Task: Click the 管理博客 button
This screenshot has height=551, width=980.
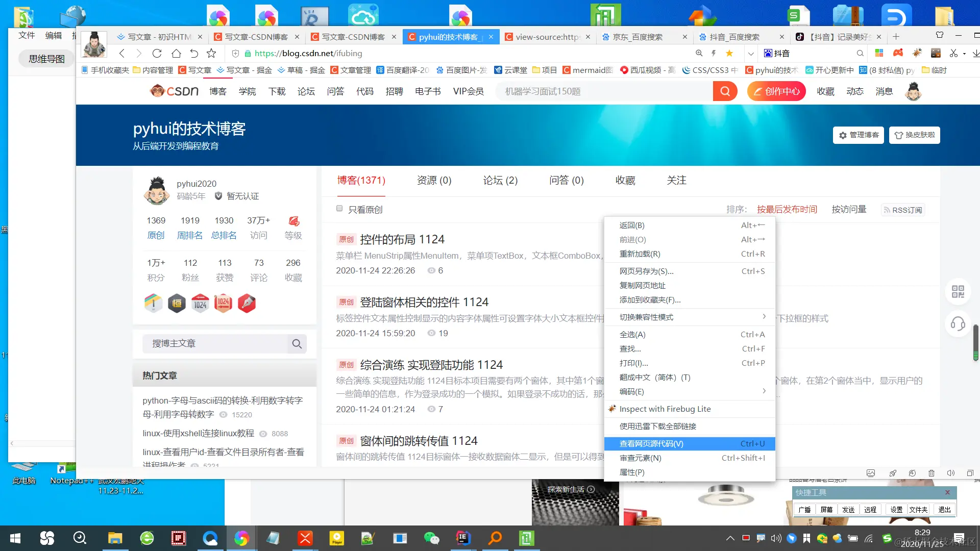Action: pos(859,135)
